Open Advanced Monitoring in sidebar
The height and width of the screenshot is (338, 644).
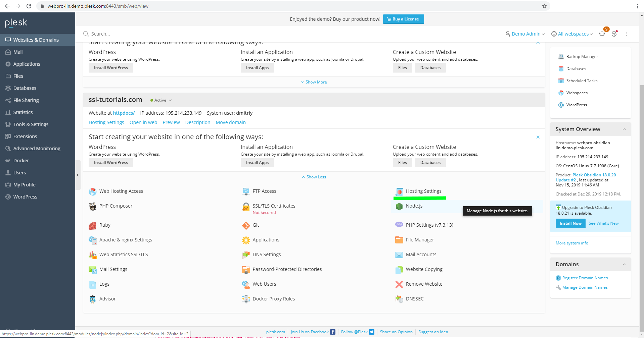tap(38, 149)
